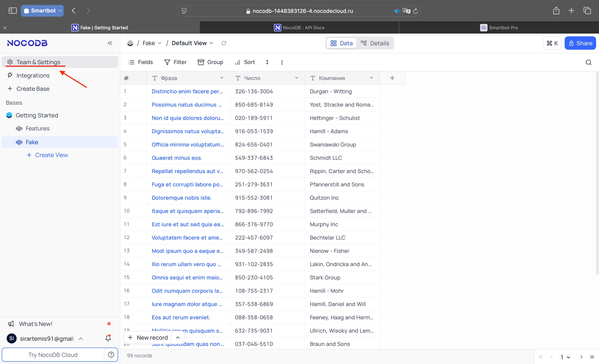Open the search icon in the toolbar
The image size is (599, 364).
click(588, 62)
